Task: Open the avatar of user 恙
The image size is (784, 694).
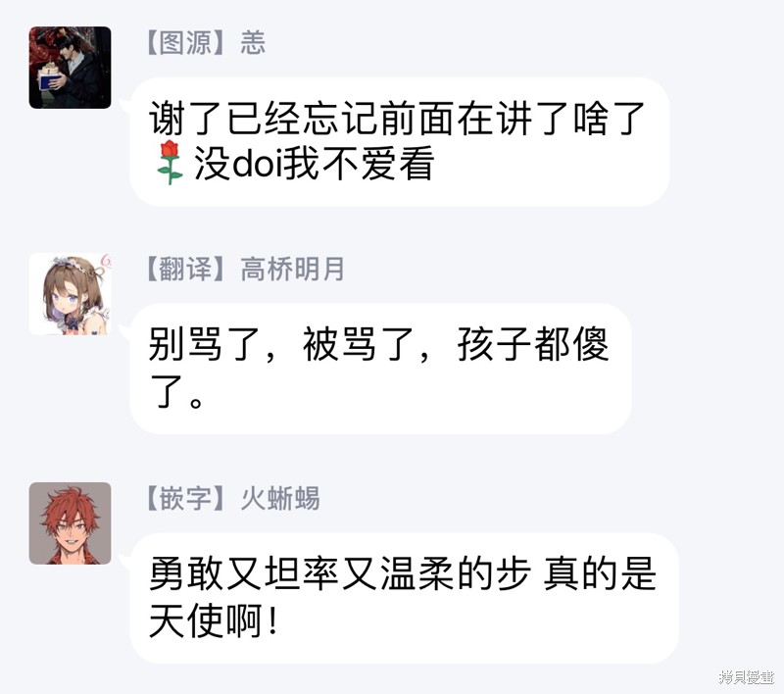Action: click(x=70, y=68)
